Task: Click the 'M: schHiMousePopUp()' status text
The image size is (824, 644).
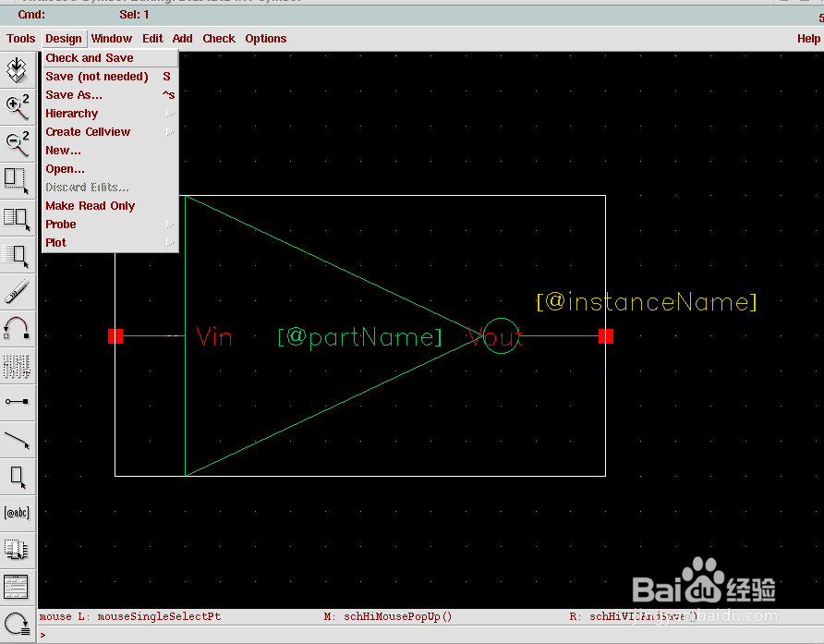Action: (x=388, y=616)
